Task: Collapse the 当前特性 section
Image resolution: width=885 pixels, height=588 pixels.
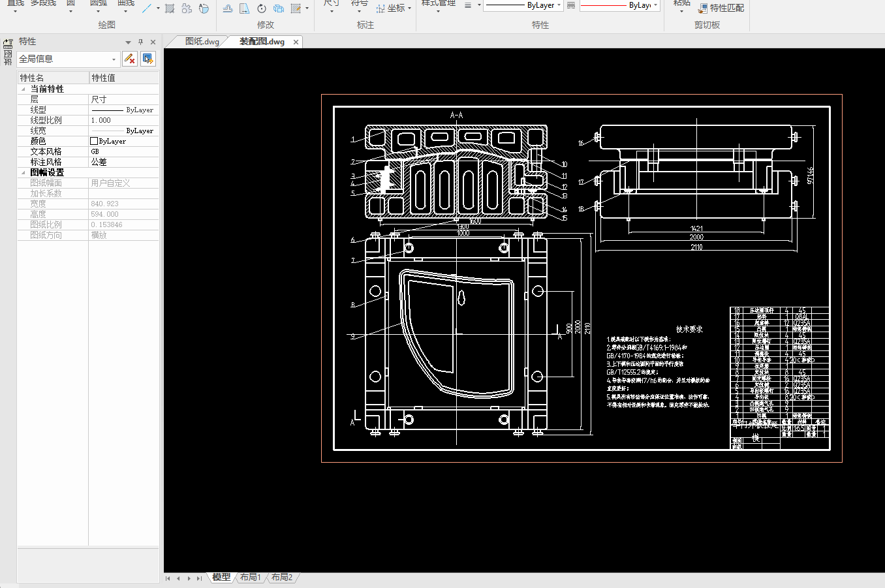Action: (x=24, y=89)
